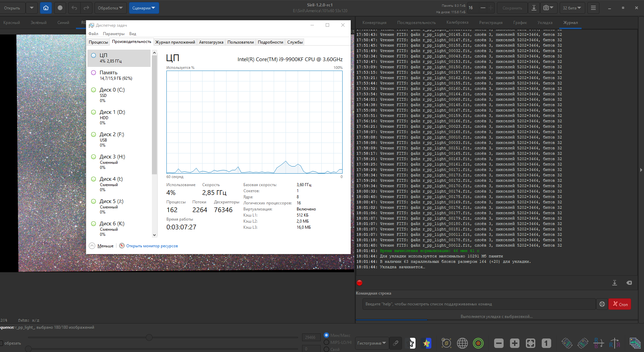The image size is (644, 352).
Task: Click the command line input field
Action: pos(479,304)
